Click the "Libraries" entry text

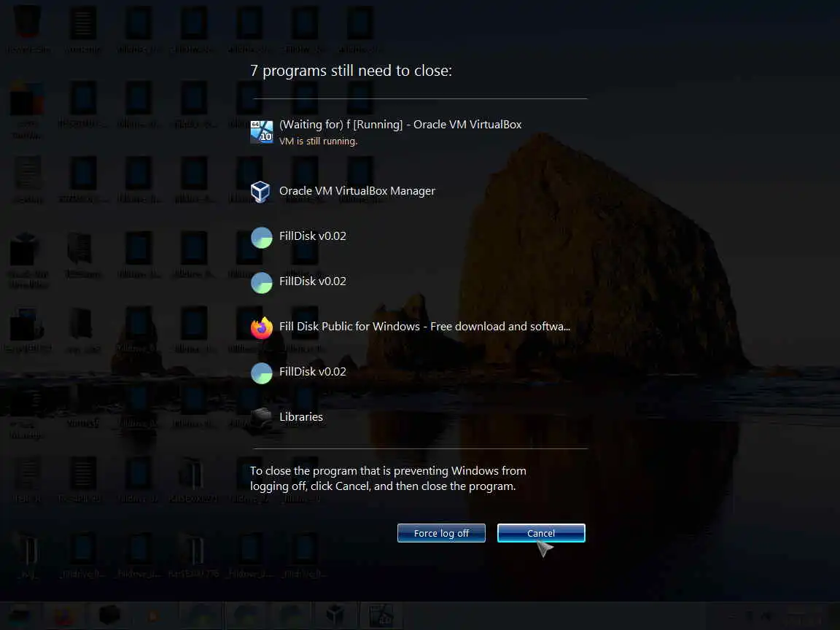[301, 417]
